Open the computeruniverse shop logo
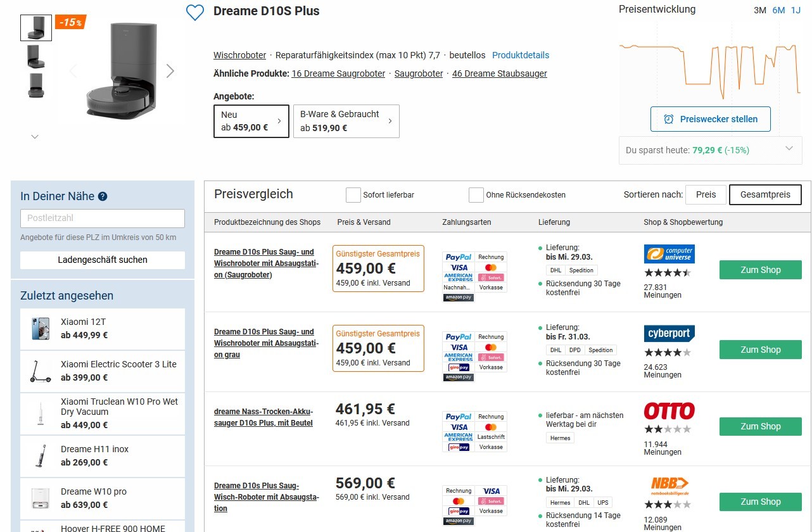This screenshot has height=532, width=812. (x=669, y=254)
